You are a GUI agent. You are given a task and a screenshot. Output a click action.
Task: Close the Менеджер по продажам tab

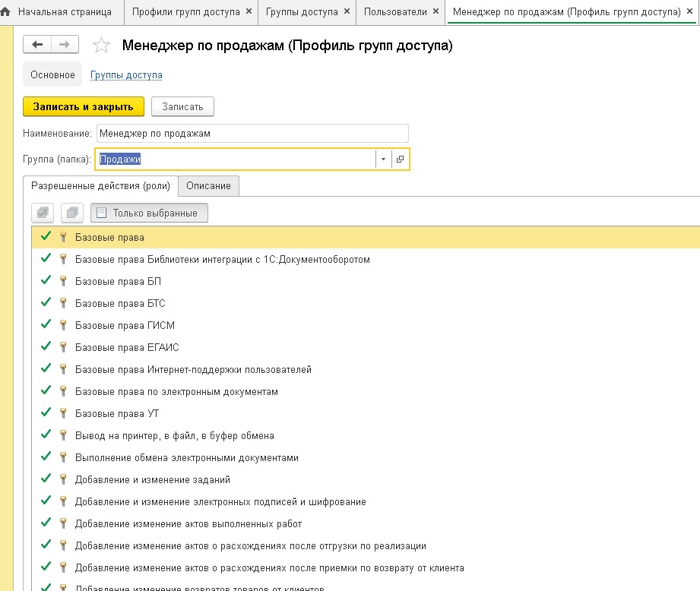pyautogui.click(x=689, y=11)
